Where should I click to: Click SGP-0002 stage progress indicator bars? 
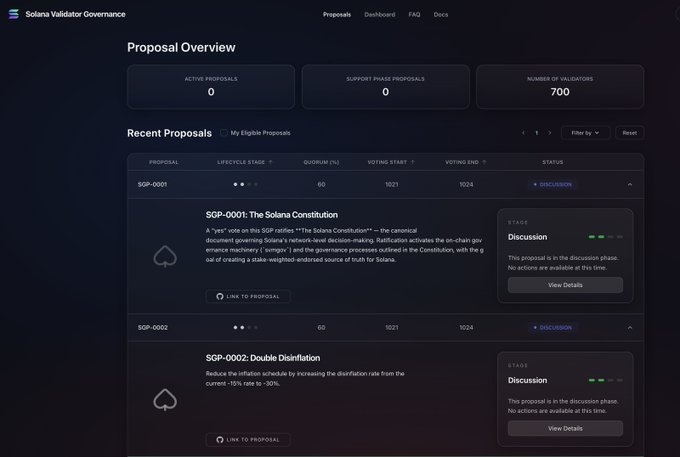pyautogui.click(x=605, y=380)
